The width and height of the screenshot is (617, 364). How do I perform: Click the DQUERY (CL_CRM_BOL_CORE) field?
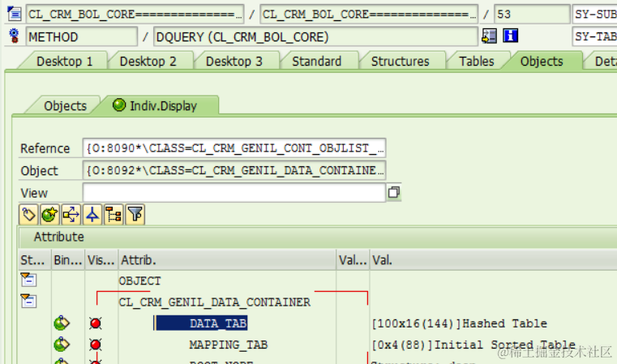[x=315, y=36]
